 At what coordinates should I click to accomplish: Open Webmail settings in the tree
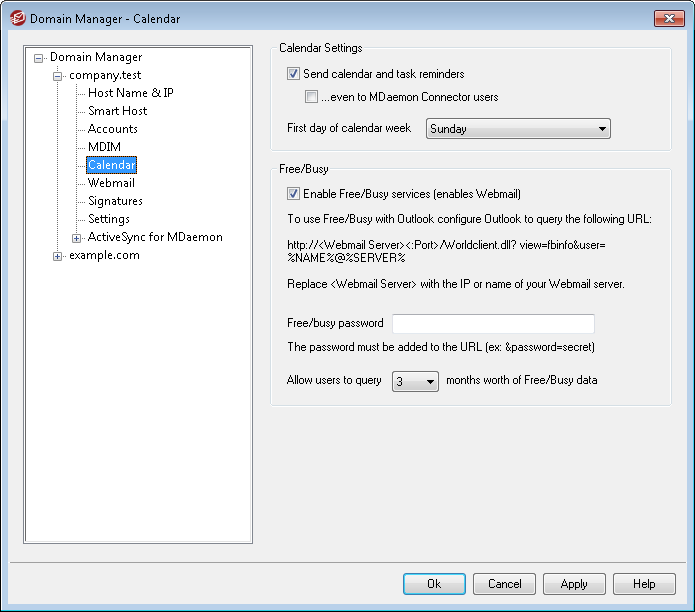[x=111, y=183]
